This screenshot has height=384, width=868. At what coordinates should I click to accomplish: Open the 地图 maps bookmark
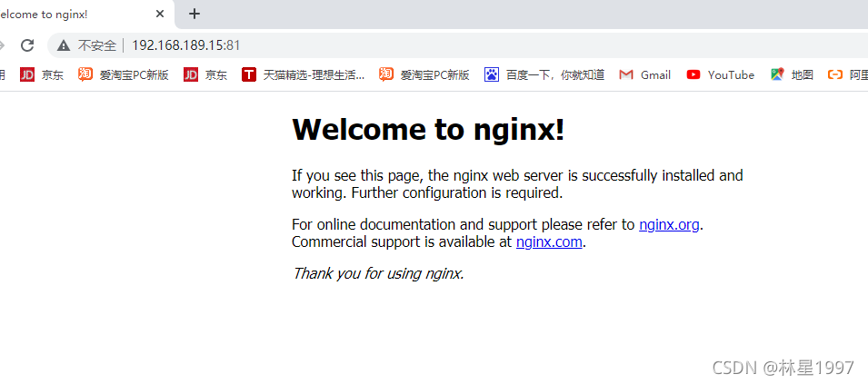(792, 74)
